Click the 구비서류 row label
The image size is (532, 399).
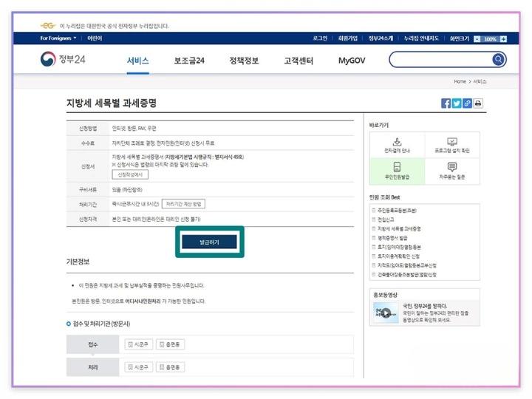[x=88, y=190]
